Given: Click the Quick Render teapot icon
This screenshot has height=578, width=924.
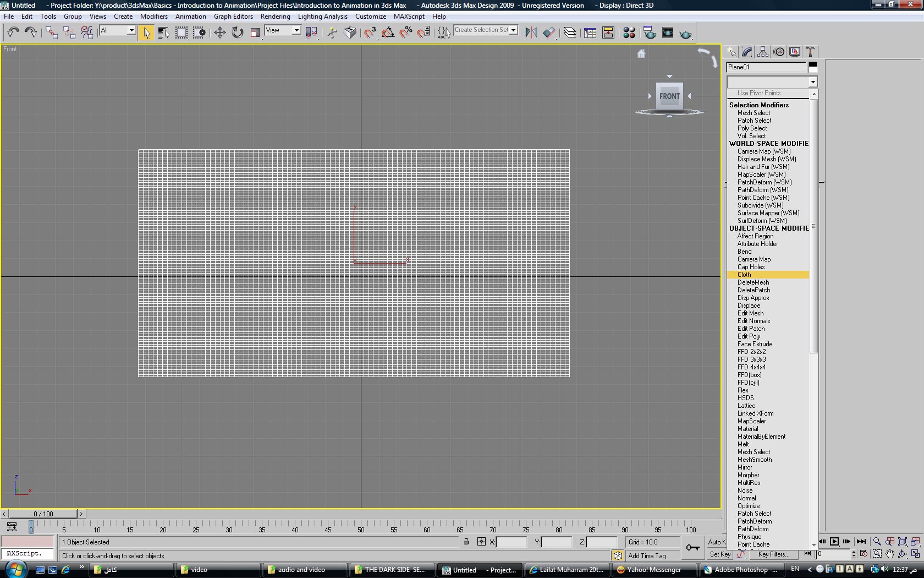Looking at the screenshot, I should coord(685,33).
